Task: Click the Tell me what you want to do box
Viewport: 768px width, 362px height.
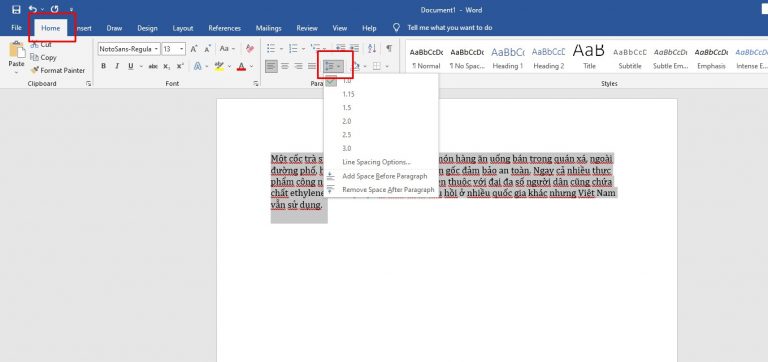Action: [x=450, y=28]
